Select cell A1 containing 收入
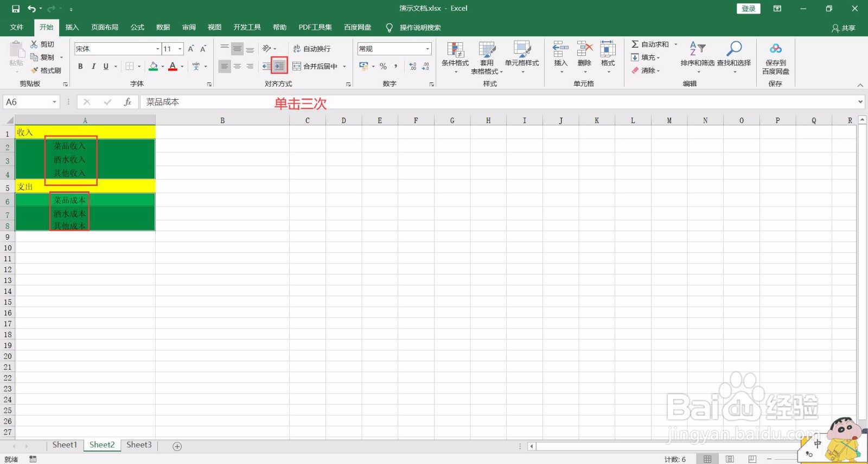The height and width of the screenshot is (464, 868). click(x=85, y=132)
